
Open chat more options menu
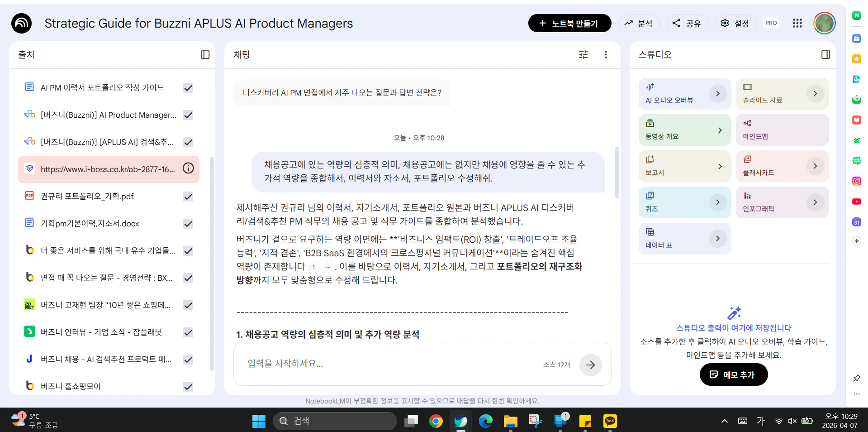click(x=606, y=55)
